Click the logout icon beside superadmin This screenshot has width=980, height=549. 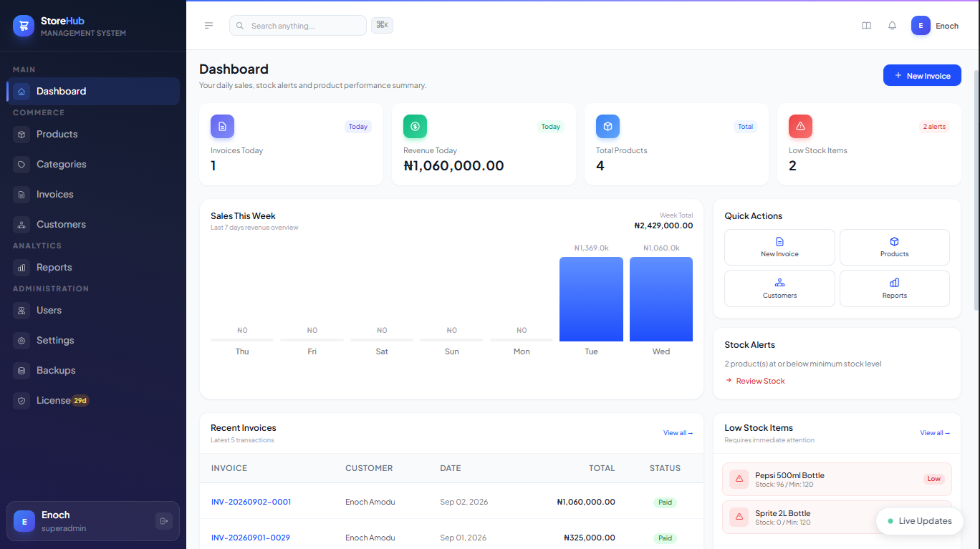(164, 521)
